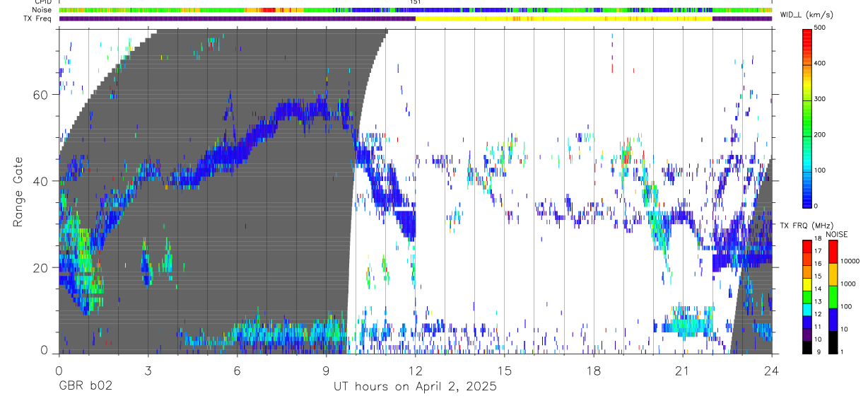Click the '6' hour tick on the time axis
The width and height of the screenshot is (868, 401).
click(x=237, y=370)
